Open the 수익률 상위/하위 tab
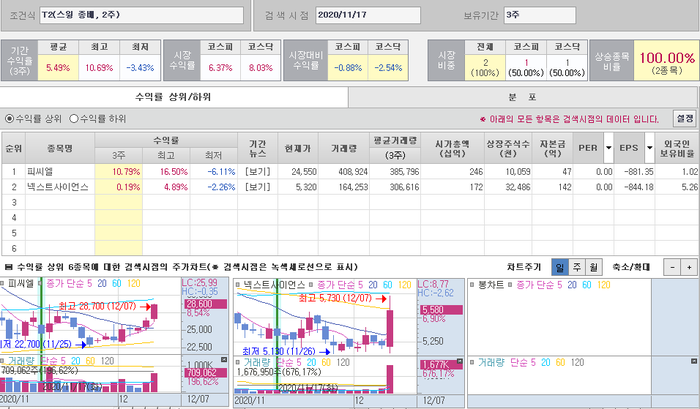Image resolution: width=700 pixels, height=409 pixels. pos(173,97)
